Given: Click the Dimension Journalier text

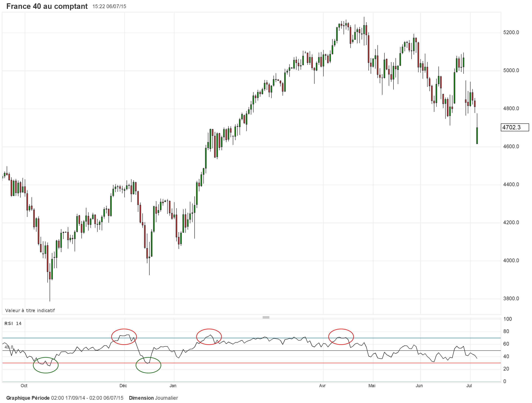Looking at the screenshot, I should click(154, 398).
